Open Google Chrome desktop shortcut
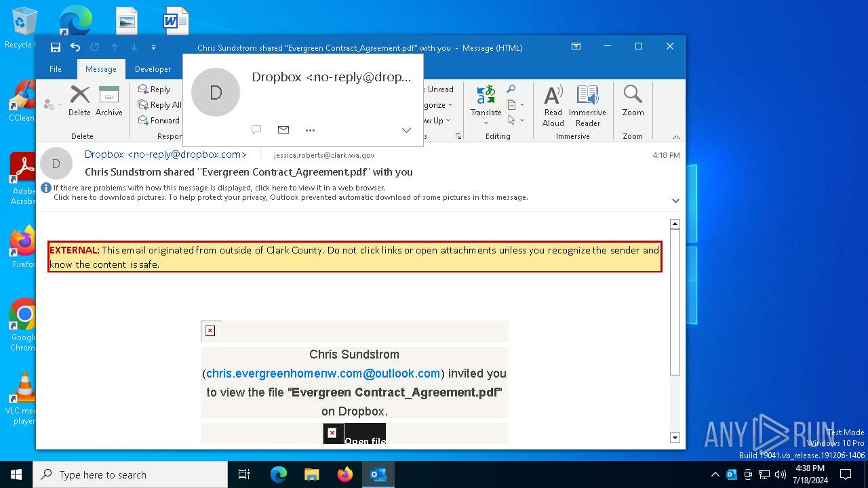Image resolution: width=868 pixels, height=488 pixels. pos(22,325)
